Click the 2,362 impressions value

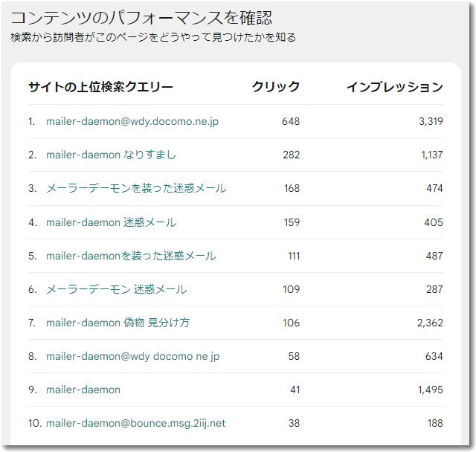430,323
